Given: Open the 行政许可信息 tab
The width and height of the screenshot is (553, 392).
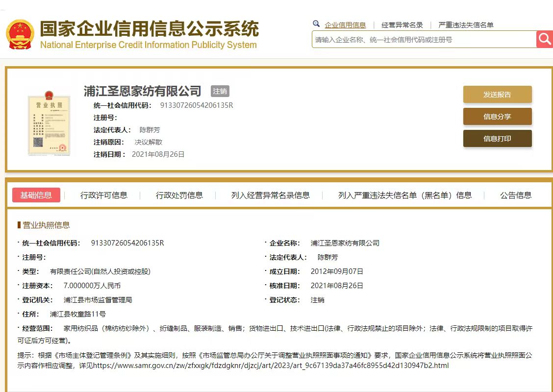Looking at the screenshot, I should coord(103,195).
